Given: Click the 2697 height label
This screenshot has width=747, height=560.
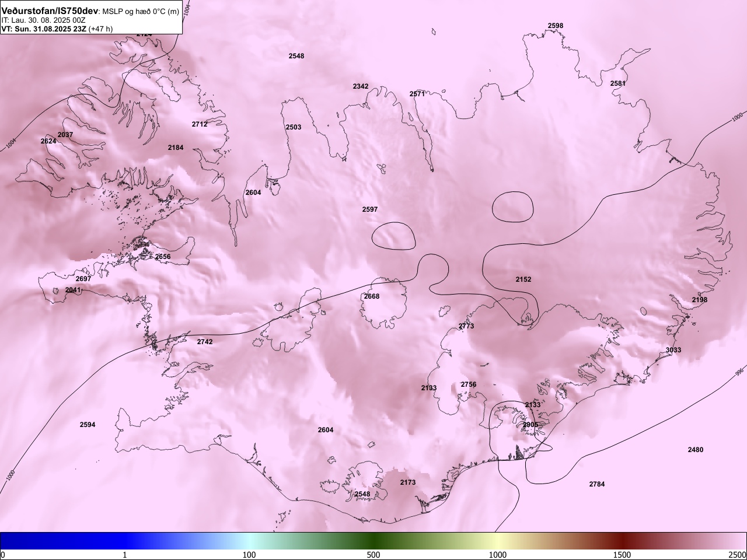Looking at the screenshot, I should point(83,279).
